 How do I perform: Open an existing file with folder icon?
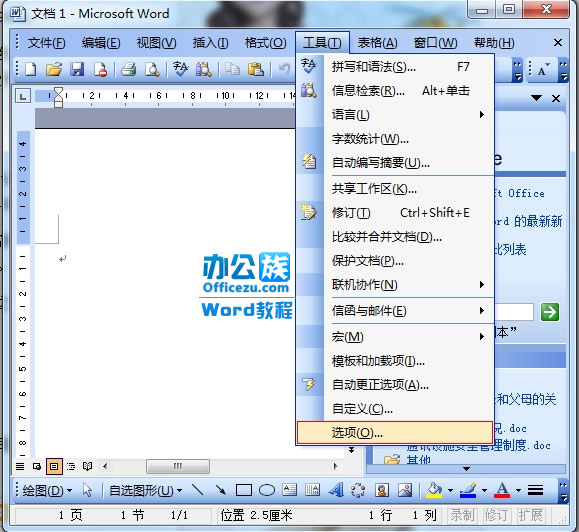pos(54,69)
